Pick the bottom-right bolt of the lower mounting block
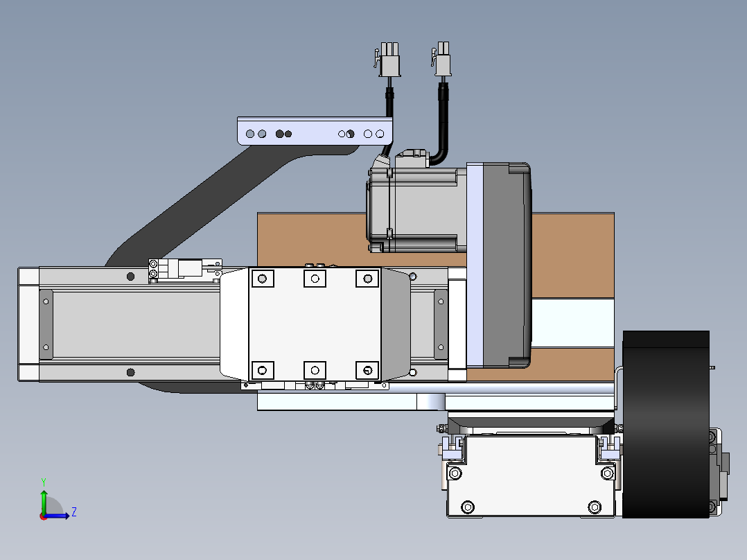This screenshot has height=560, width=747. click(595, 507)
